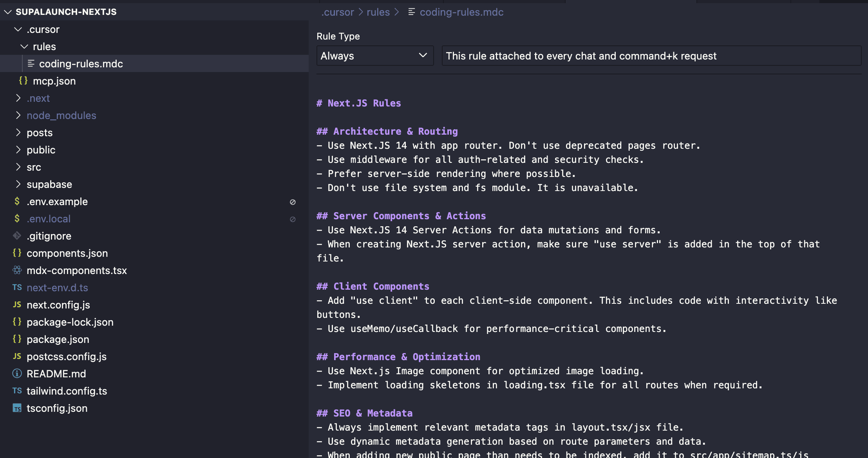
Task: Click the ignored badge next to .env.local
Action: (293, 219)
